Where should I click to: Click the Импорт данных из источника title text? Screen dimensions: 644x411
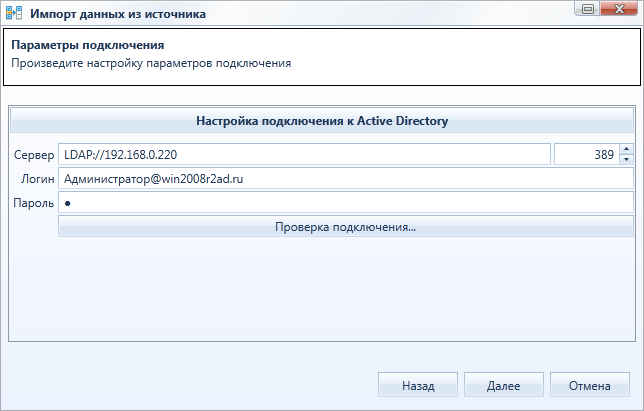(118, 14)
